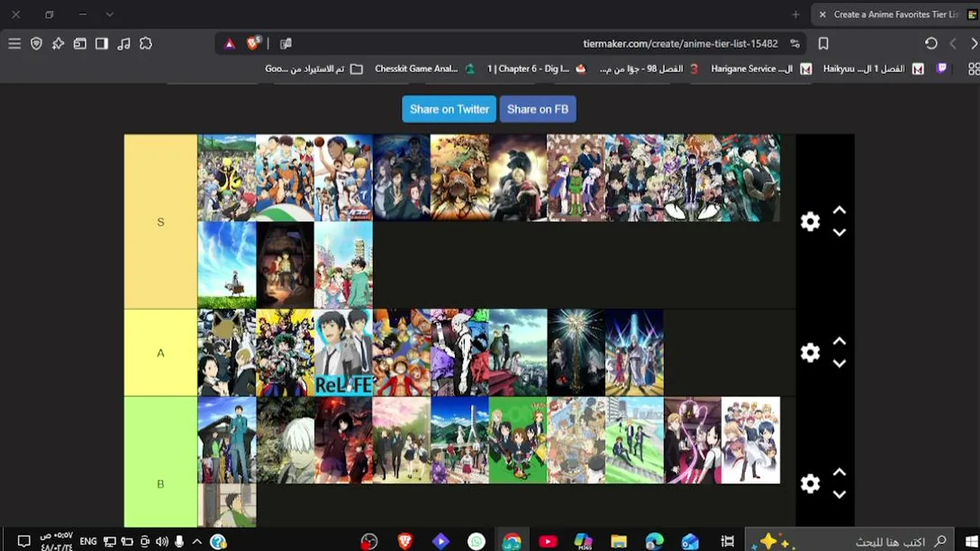Toggle the browser sidebar panel icon
The image size is (980, 551).
102,44
